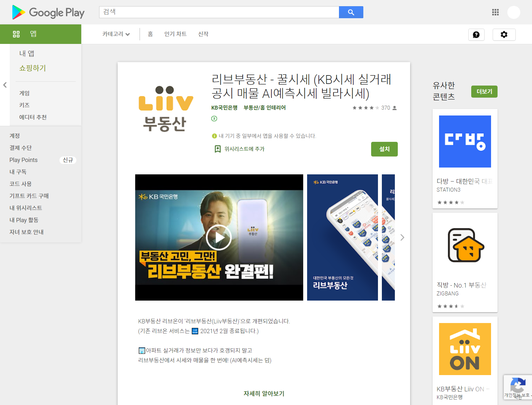This screenshot has height=405, width=532.
Task: Select 내 앱 in sidebar
Action: pyautogui.click(x=27, y=53)
